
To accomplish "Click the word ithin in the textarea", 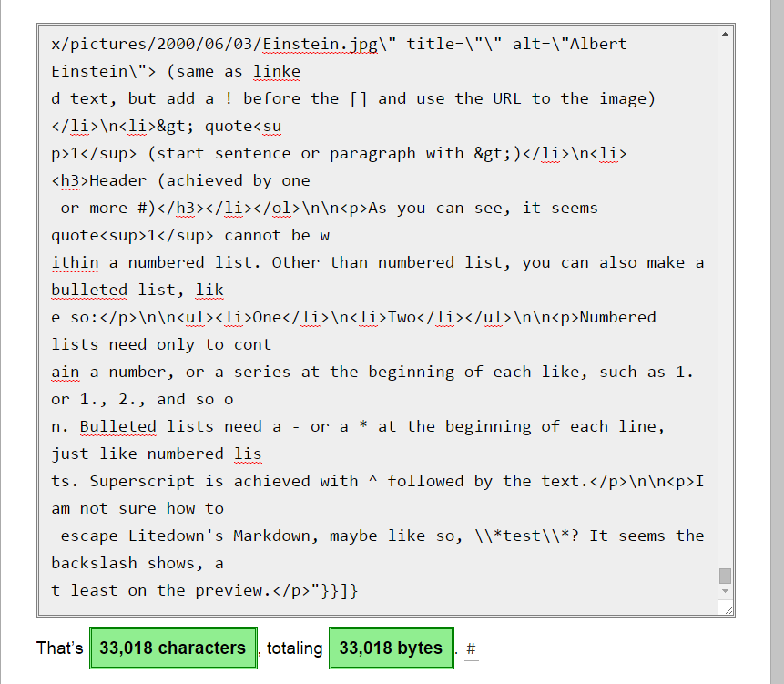I will (75, 262).
